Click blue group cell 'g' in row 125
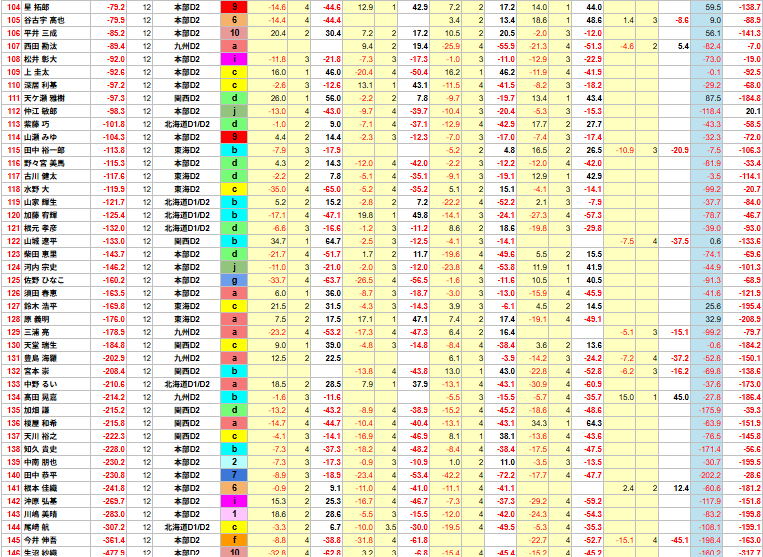763x557 pixels. pyautogui.click(x=234, y=280)
